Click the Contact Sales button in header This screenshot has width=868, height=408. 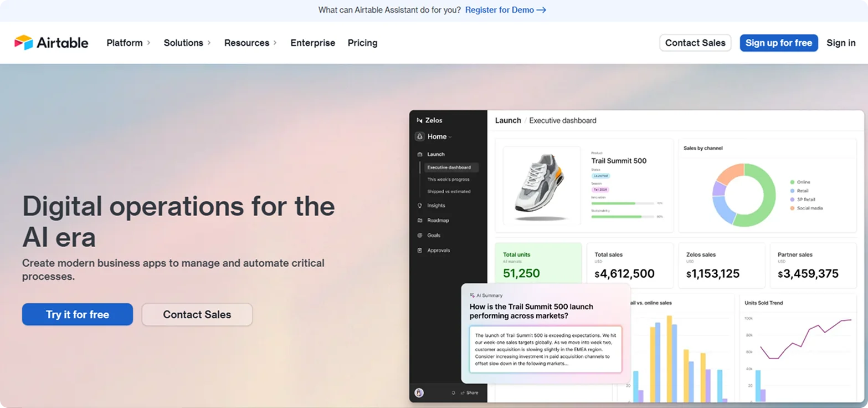pyautogui.click(x=695, y=43)
